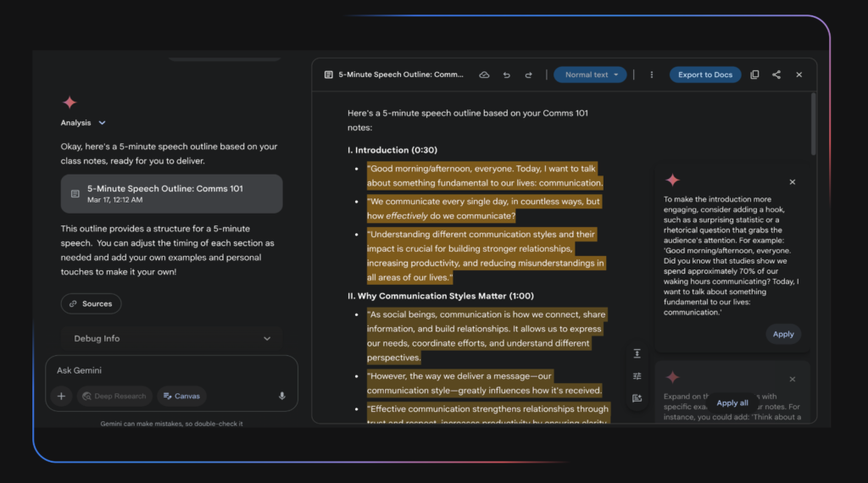The height and width of the screenshot is (483, 868).
Task: Click the 'As social beings, communication' bullet
Action: [487, 336]
